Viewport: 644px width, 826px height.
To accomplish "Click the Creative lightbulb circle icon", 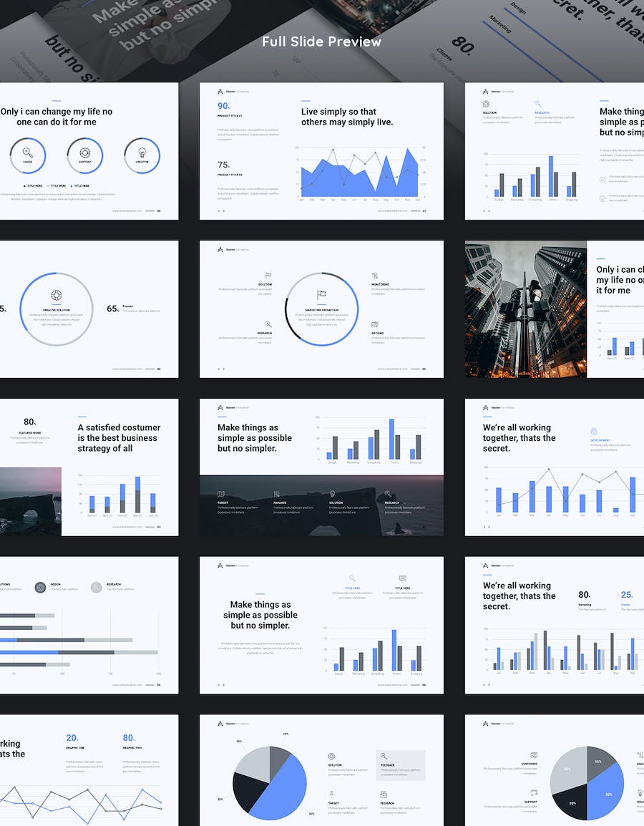I will 142,152.
